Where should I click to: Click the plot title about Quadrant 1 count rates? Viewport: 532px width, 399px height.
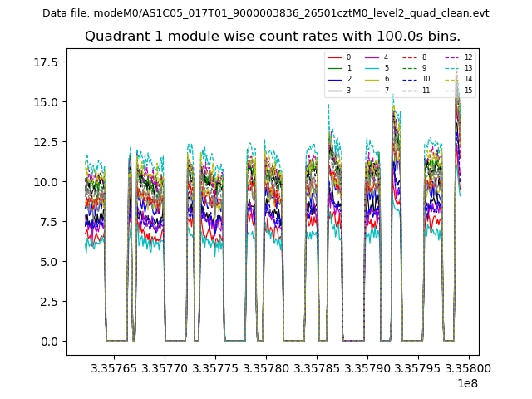273,37
